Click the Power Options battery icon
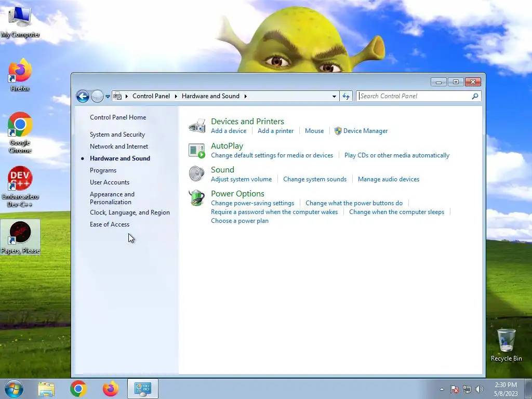 click(197, 198)
